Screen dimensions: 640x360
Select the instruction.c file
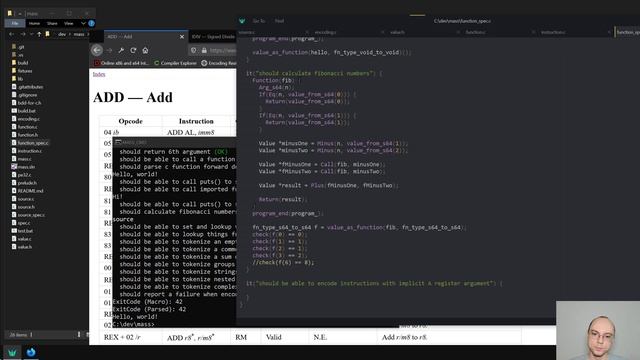click(27, 151)
